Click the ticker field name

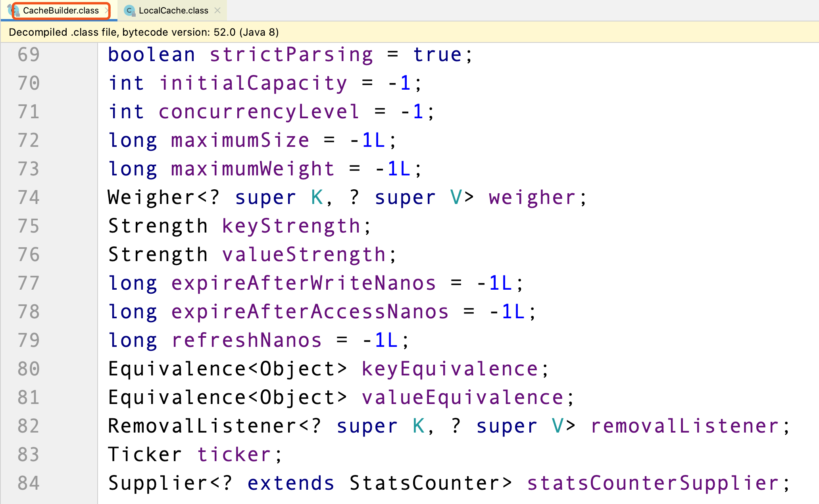point(234,455)
